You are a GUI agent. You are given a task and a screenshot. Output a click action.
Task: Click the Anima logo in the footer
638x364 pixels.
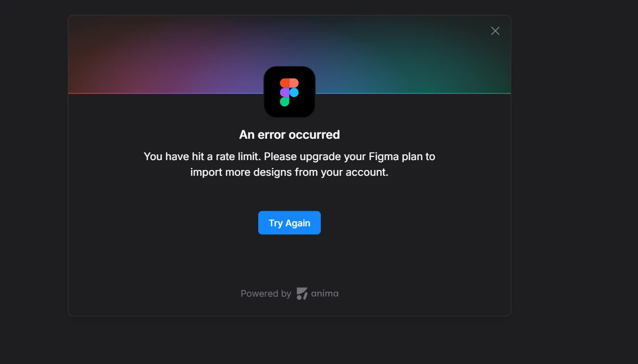point(317,294)
